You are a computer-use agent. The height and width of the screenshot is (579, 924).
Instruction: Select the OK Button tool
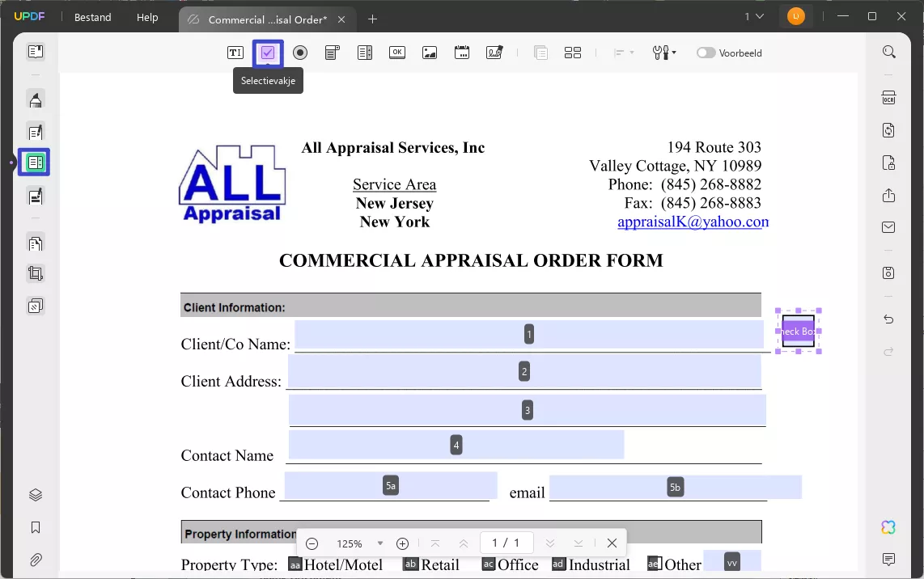[397, 53]
